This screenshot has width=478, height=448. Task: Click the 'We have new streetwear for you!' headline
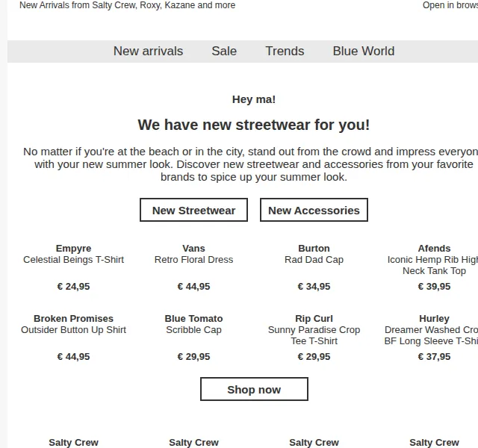(x=254, y=125)
